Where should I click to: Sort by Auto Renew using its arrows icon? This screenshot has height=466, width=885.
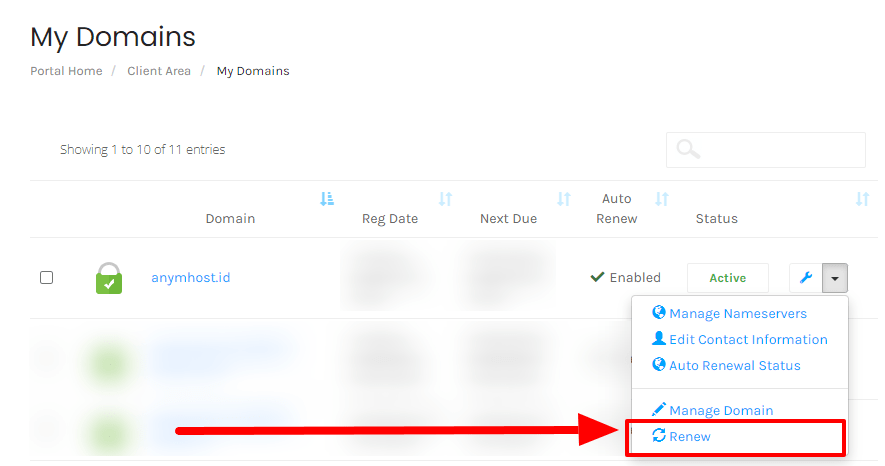661,199
